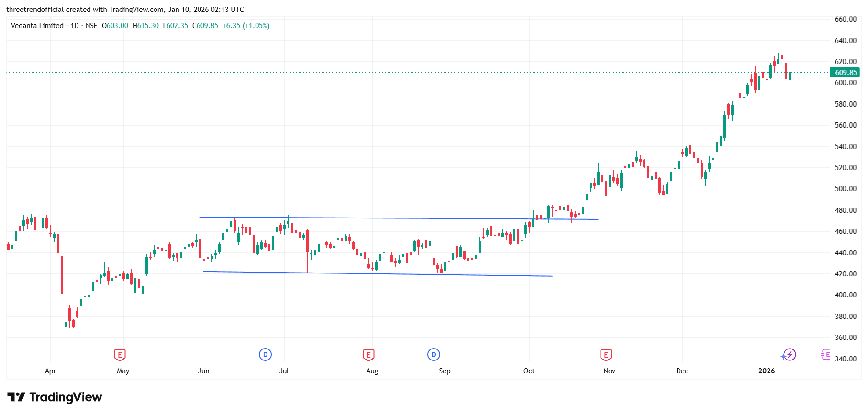This screenshot has height=415, width=868.
Task: Click the 460.00 price scale label
Action: pyautogui.click(x=846, y=231)
